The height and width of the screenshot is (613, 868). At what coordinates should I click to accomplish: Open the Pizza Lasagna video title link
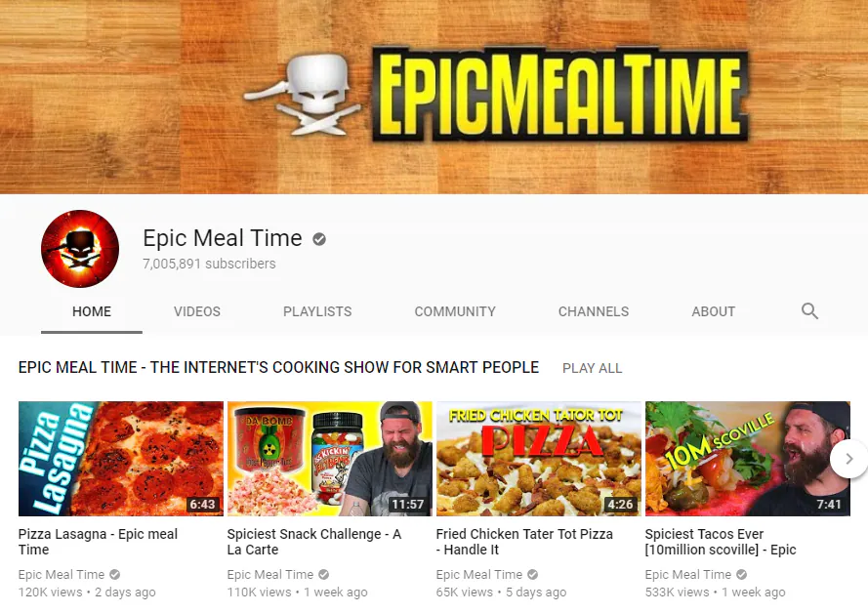pyautogui.click(x=98, y=542)
